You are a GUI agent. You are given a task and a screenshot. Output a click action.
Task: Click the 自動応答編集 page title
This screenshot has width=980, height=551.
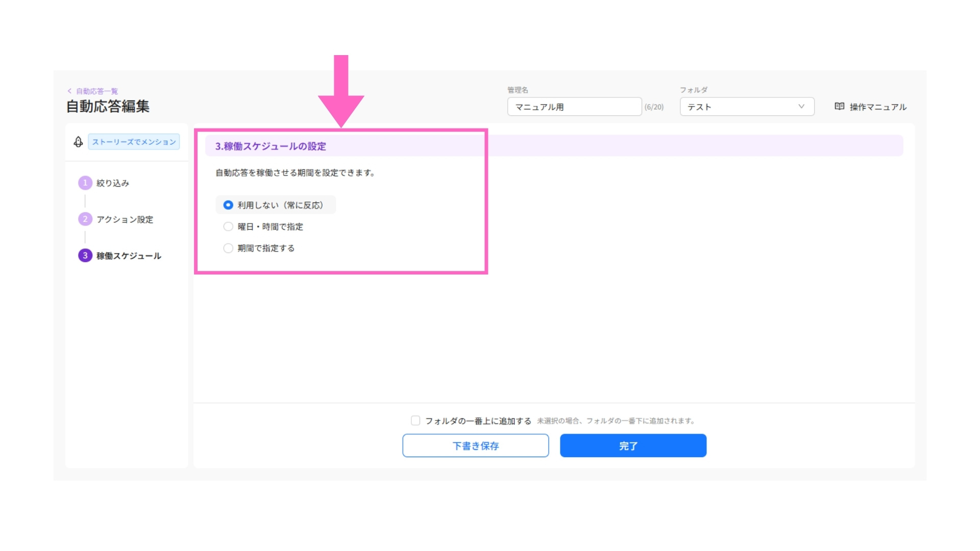(x=108, y=106)
